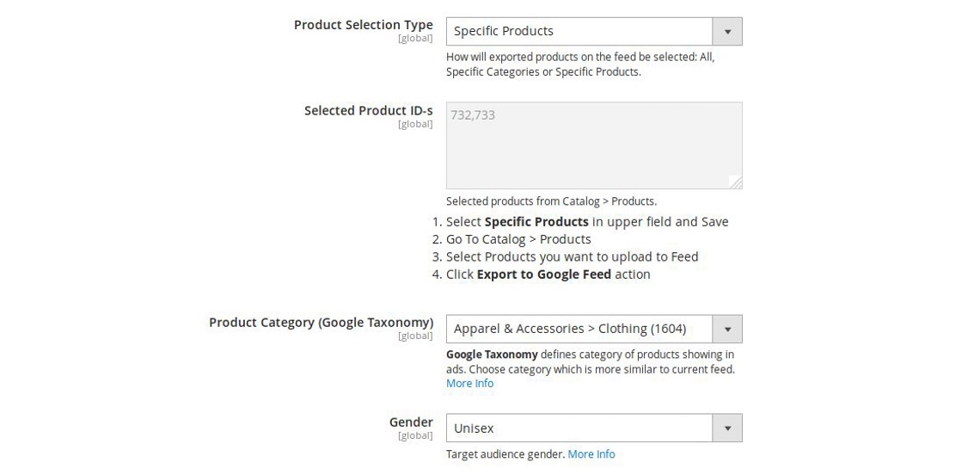Image resolution: width=980 pixels, height=475 pixels.
Task: Click the Product Category (Google Taxonomy) label
Action: coord(321,323)
